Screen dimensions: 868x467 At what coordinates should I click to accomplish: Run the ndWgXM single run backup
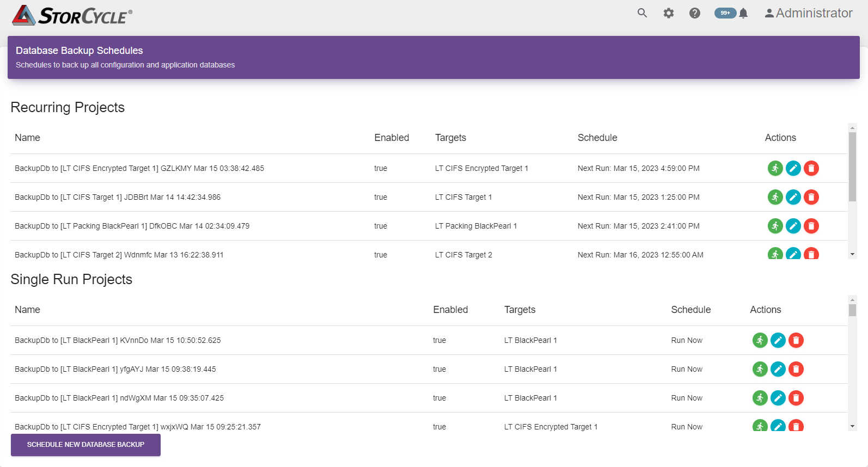760,398
